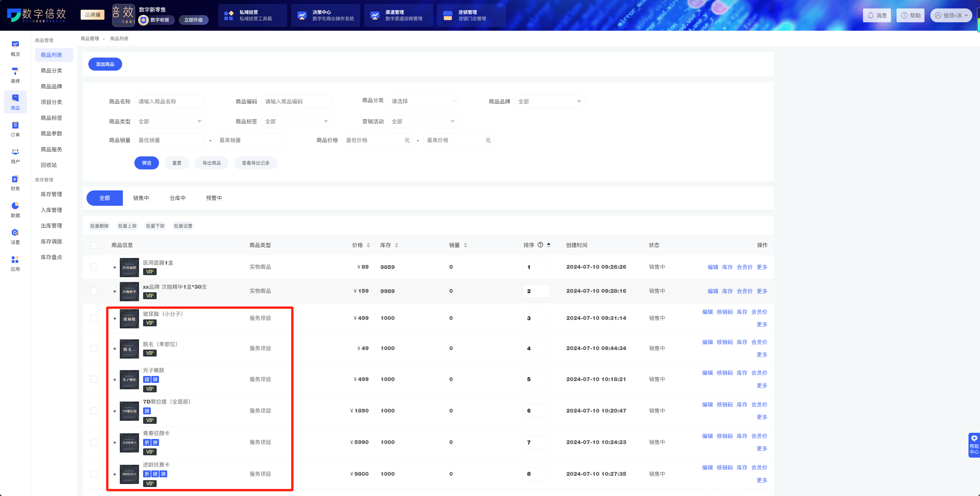Screen dimensions: 980x496
Task: Open the 渠道管理 icon
Action: tap(375, 16)
